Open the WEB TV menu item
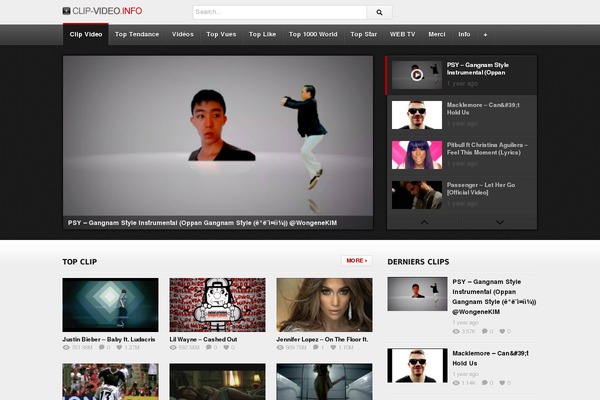This screenshot has width=600, height=400. click(x=402, y=34)
